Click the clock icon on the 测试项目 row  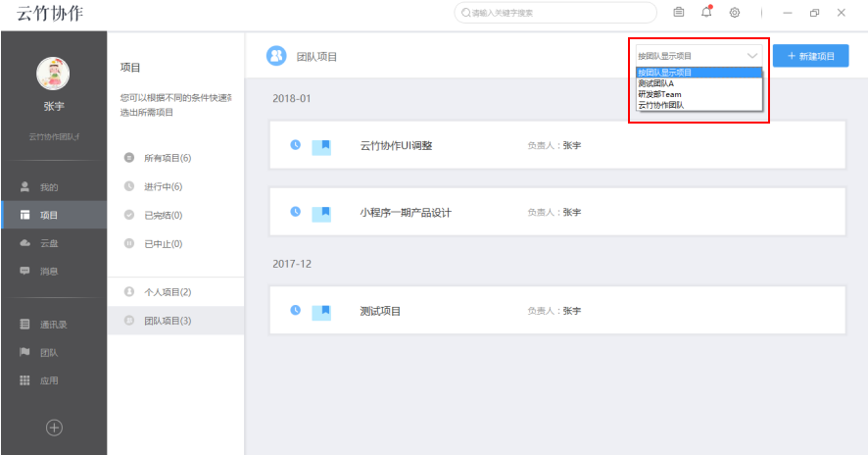tap(295, 311)
